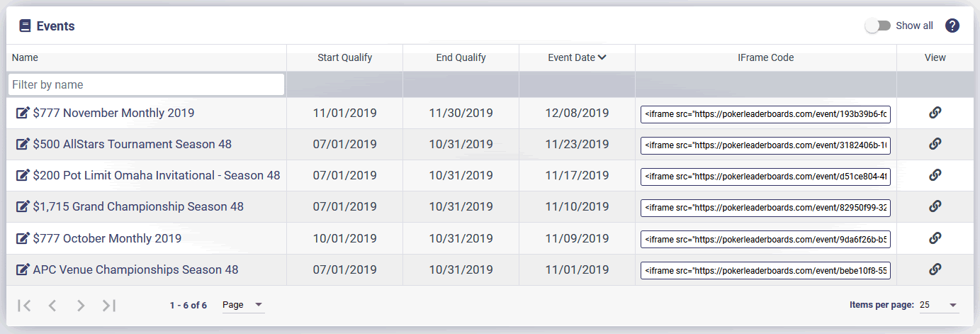Expand Items per page dropdown

tap(939, 305)
